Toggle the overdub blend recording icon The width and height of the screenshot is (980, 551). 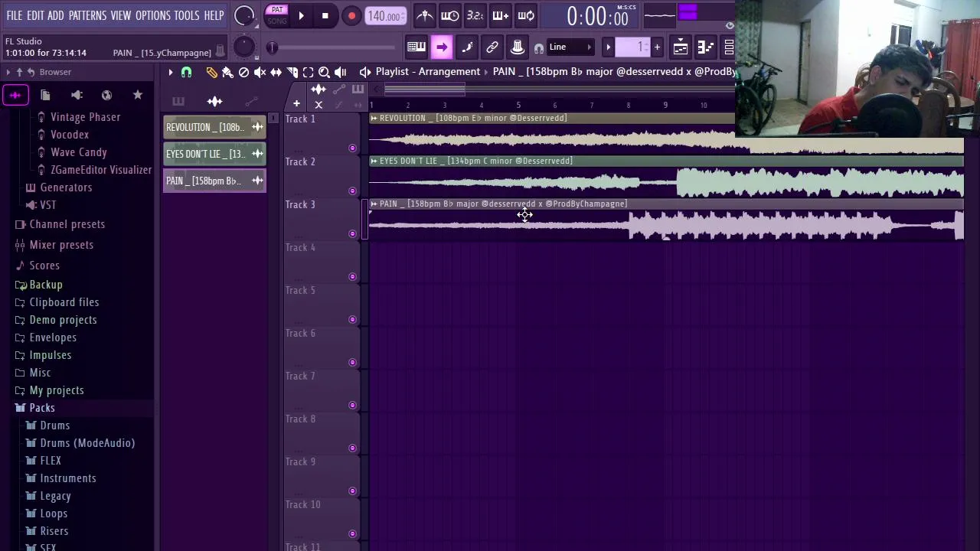pos(500,15)
